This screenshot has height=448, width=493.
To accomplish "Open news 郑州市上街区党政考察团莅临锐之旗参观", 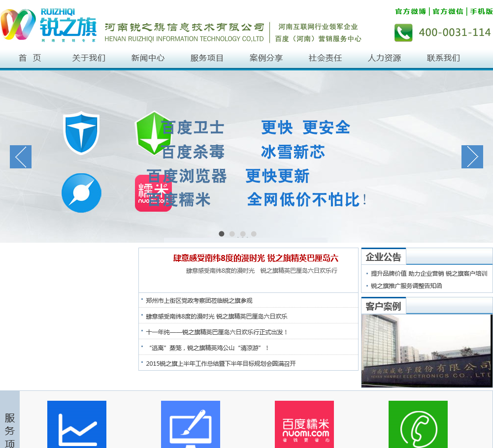I will click(199, 300).
